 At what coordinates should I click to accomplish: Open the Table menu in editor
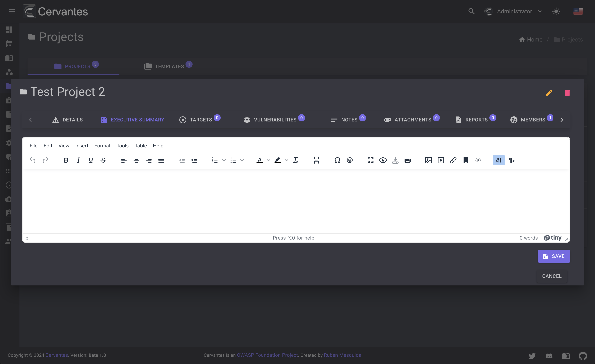click(x=141, y=146)
